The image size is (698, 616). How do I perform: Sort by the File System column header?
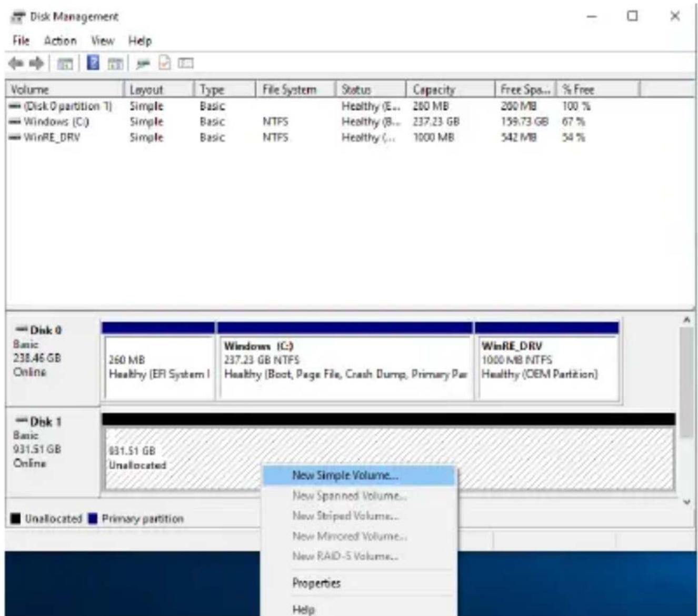click(296, 90)
